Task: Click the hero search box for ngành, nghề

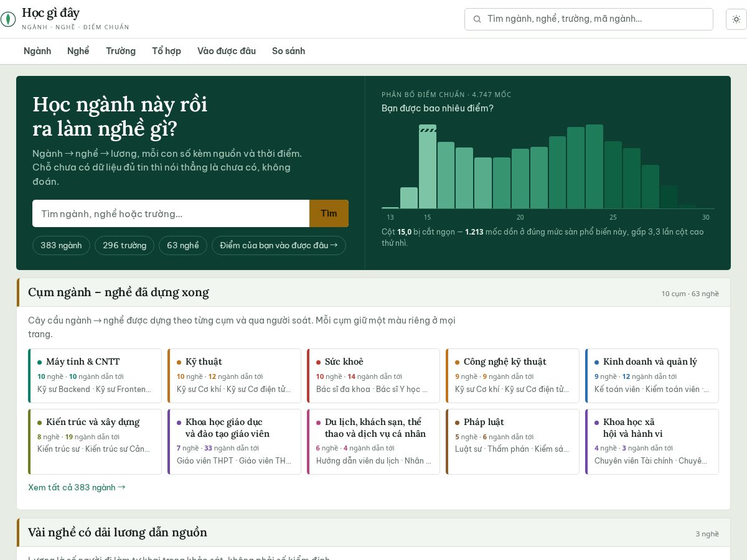Action: 171,213
